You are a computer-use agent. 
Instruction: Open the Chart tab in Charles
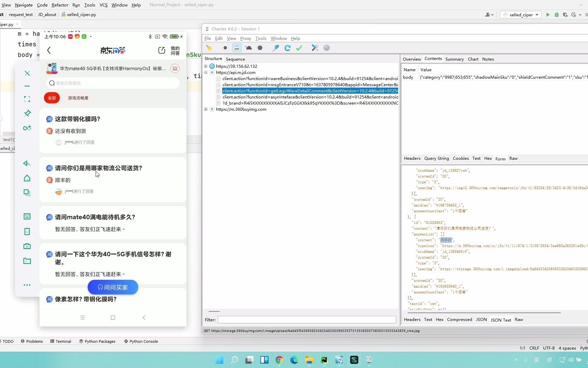473,59
